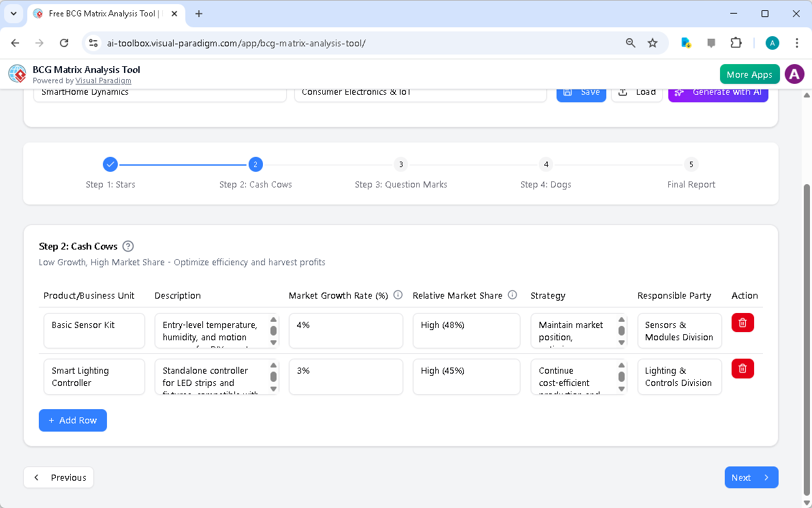
Task: Click the BCG Matrix Analysis Tool logo
Action: (17, 74)
